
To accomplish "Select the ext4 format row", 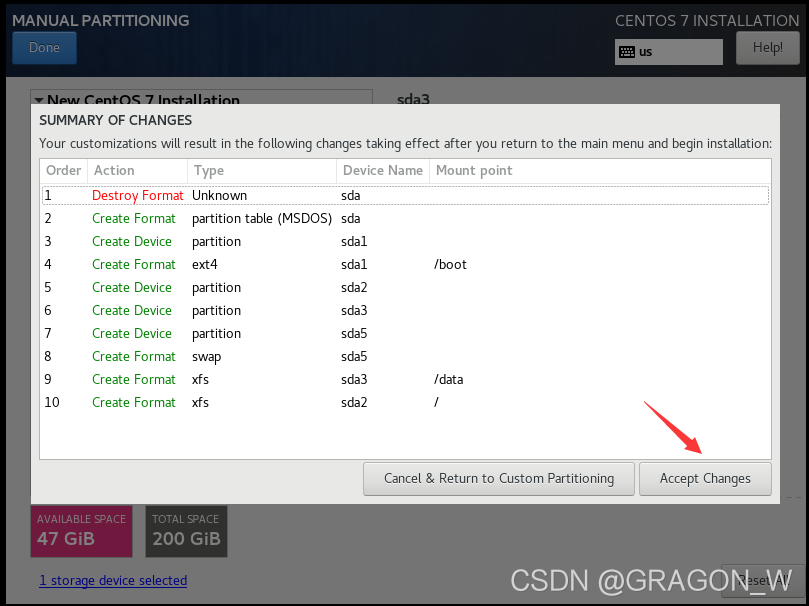I will point(406,265).
